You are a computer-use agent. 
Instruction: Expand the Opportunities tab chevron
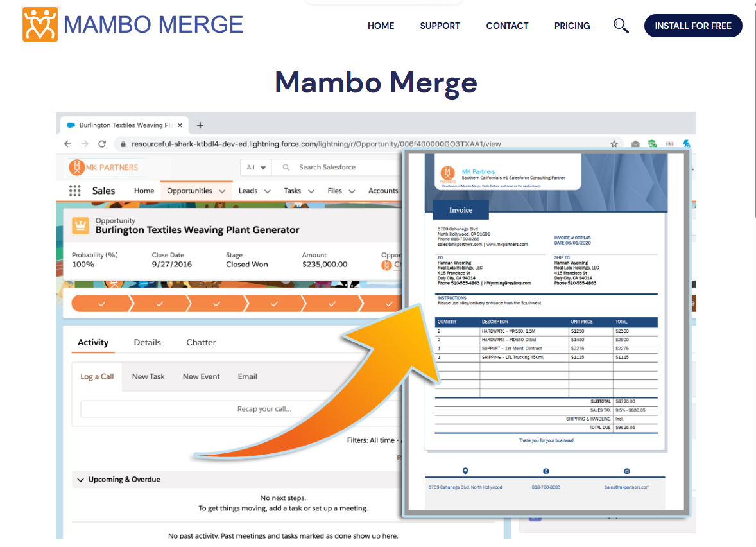pyautogui.click(x=222, y=191)
